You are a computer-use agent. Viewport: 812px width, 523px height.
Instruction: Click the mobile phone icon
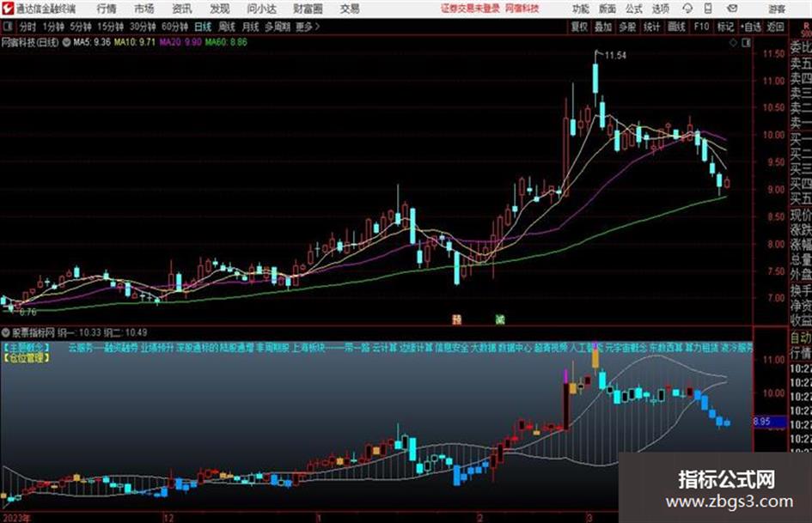click(x=708, y=9)
